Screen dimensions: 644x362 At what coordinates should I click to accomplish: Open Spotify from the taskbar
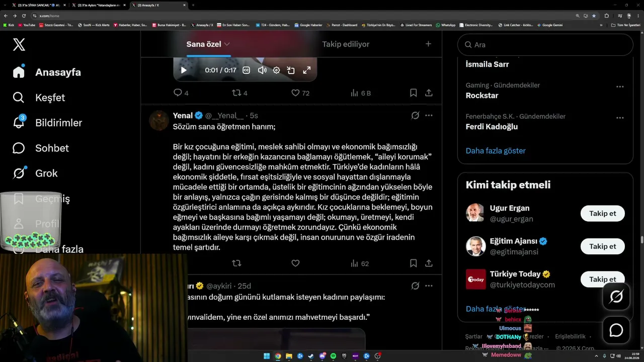[333, 356]
